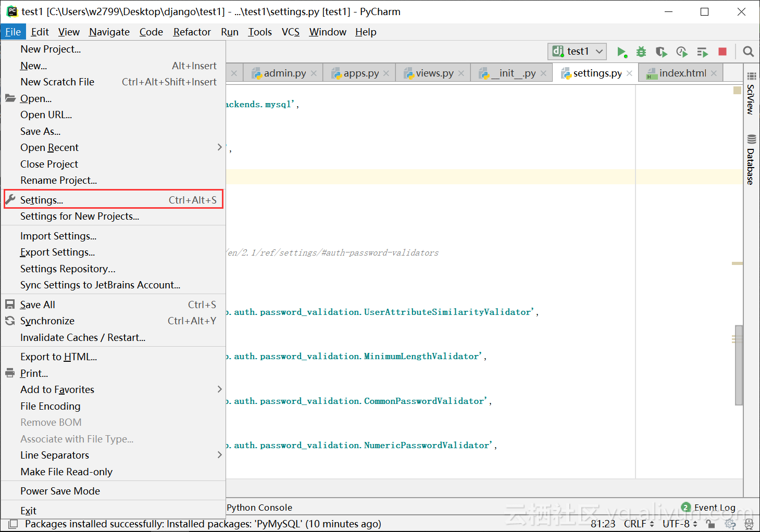Close the settings.py editor tab
The width and height of the screenshot is (760, 532).
[x=629, y=73]
